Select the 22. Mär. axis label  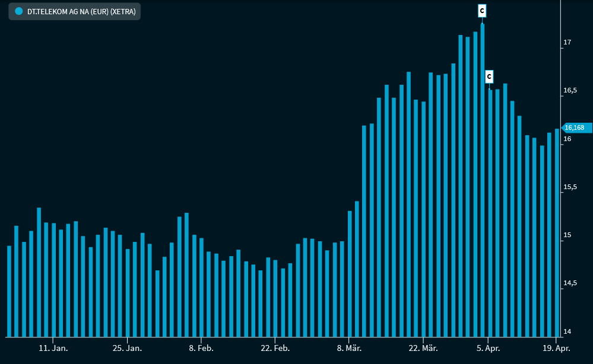(423, 349)
